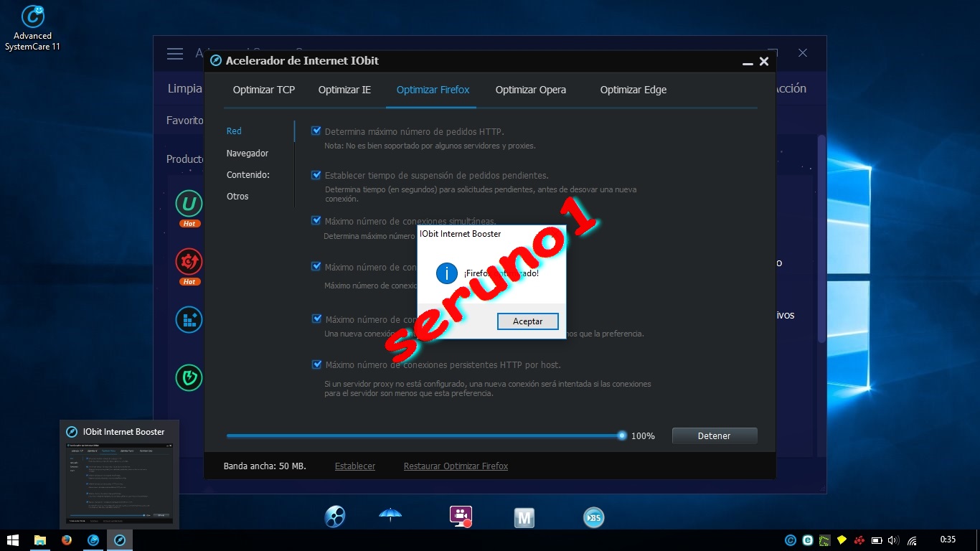This screenshot has height=551, width=980.
Task: Click the red dots tray icon
Action: click(x=859, y=540)
